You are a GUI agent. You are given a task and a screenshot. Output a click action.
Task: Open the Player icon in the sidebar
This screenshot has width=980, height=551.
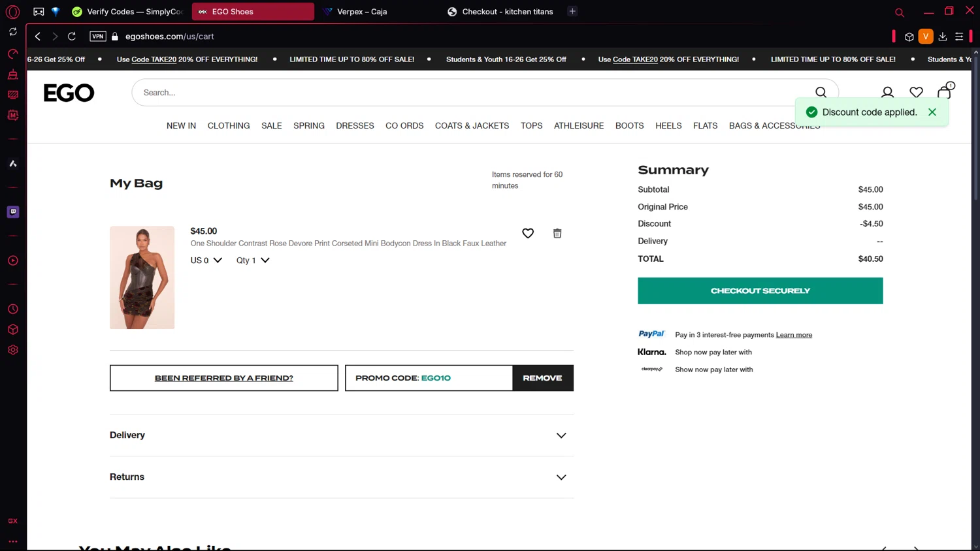12,260
